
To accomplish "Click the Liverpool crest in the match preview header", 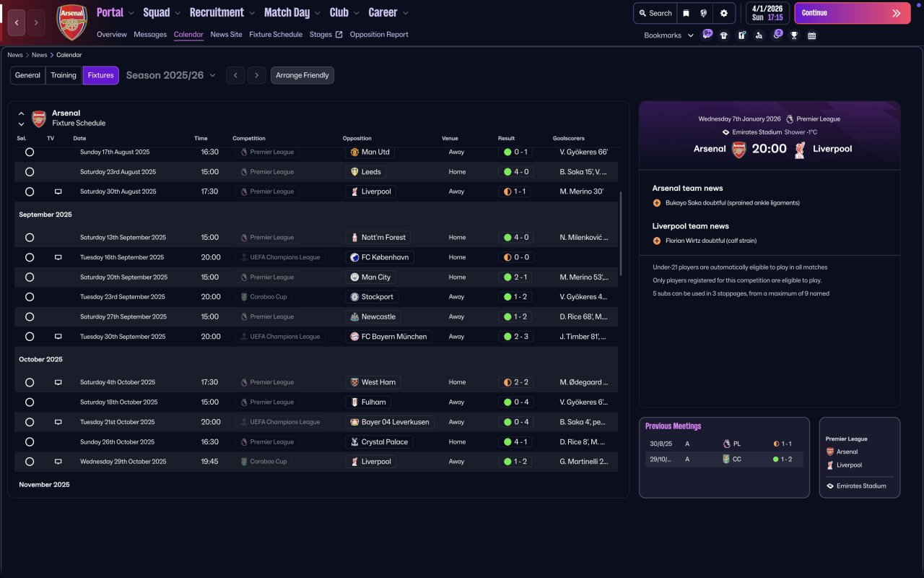I will (x=800, y=149).
